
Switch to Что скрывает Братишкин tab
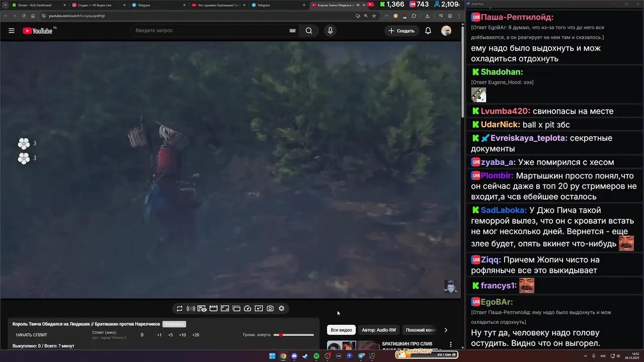218,5
